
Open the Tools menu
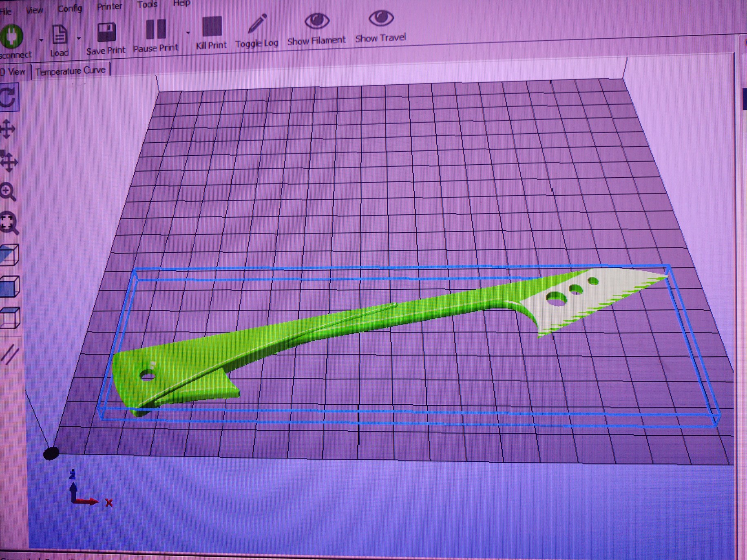(x=147, y=5)
